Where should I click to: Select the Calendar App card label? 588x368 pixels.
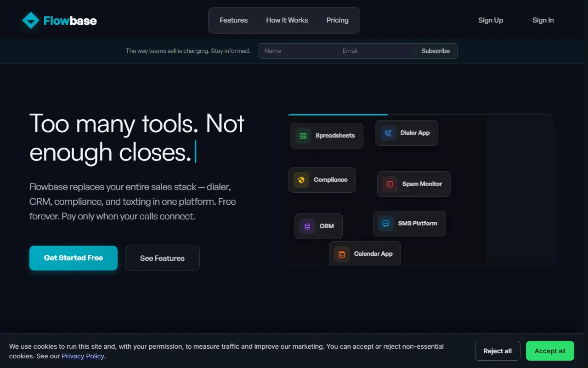373,254
